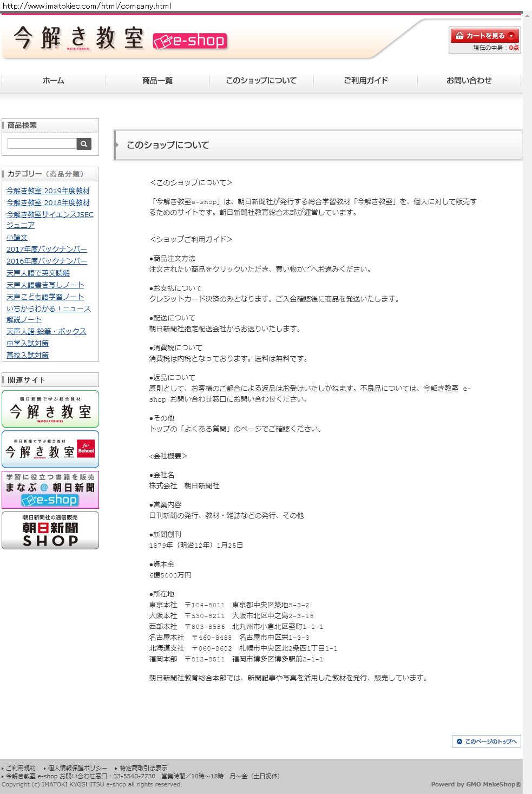Open 2017年度バックナンバー link
This screenshot has height=794, width=532.
pos(47,249)
